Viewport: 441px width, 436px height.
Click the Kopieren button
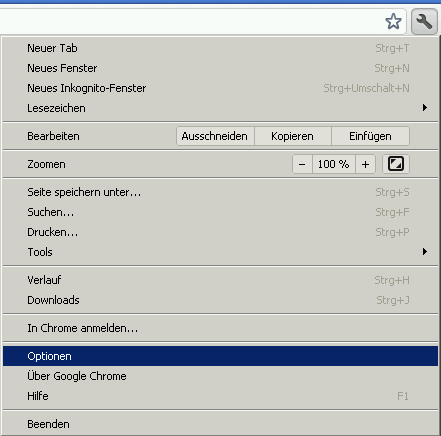coord(293,136)
